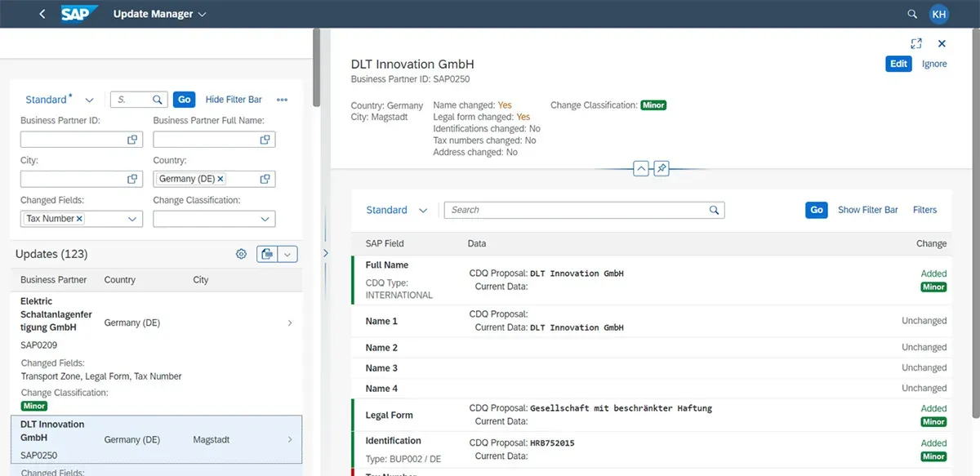980x476 pixels.
Task: Click the header text 'Name changed: Yes'
Action: [x=473, y=105]
